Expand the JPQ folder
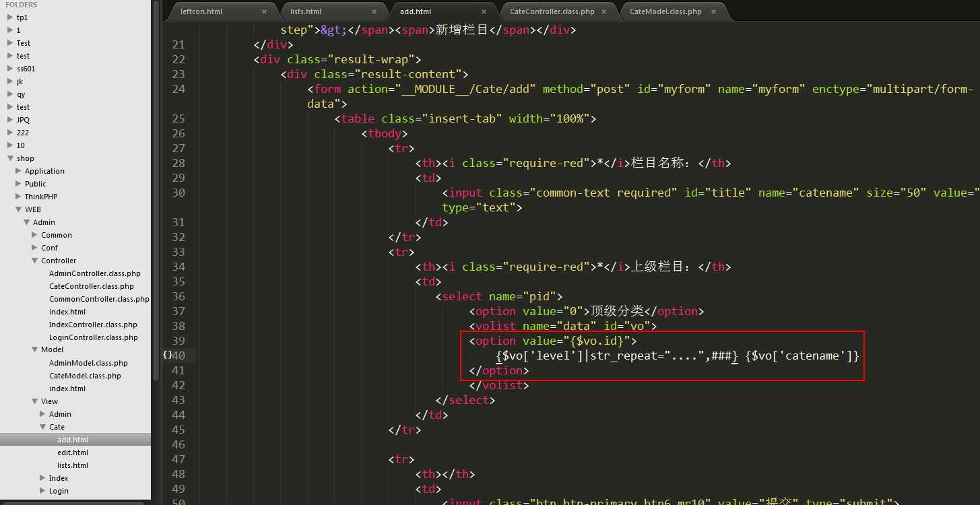Screen dimensions: 980x505 tap(10, 120)
